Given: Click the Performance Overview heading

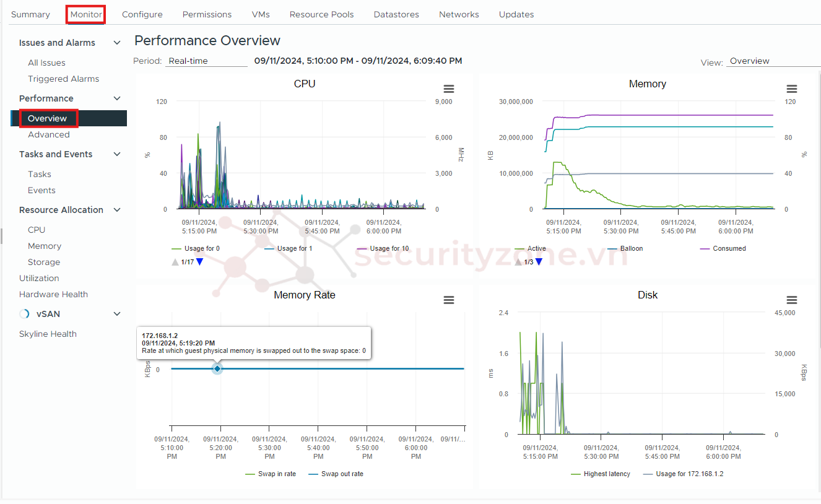Looking at the screenshot, I should click(207, 41).
